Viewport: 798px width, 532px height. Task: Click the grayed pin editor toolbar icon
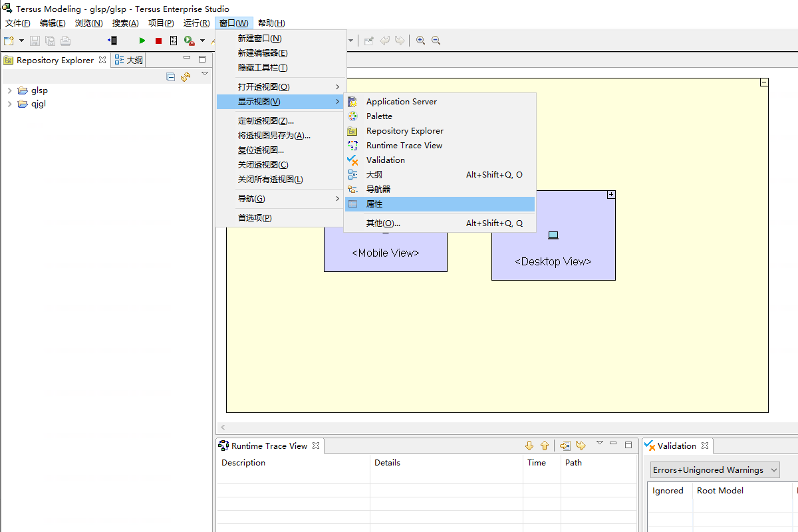(x=369, y=41)
